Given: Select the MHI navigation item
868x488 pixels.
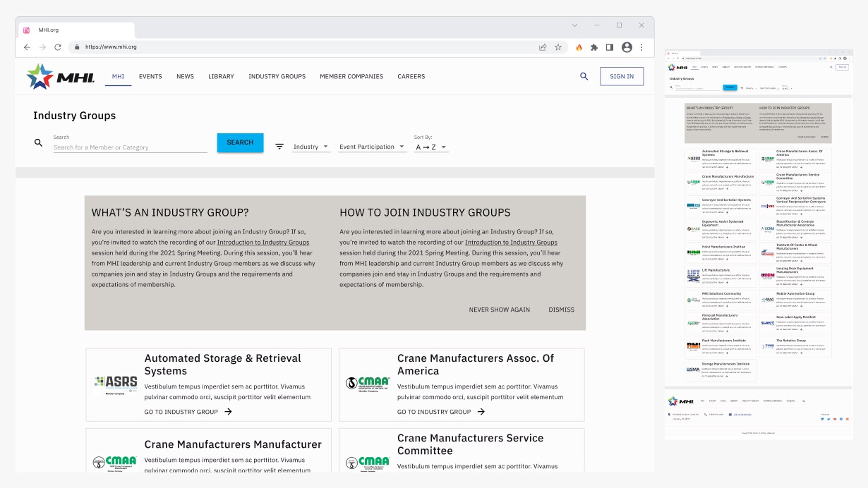Looking at the screenshot, I should click(118, 76).
